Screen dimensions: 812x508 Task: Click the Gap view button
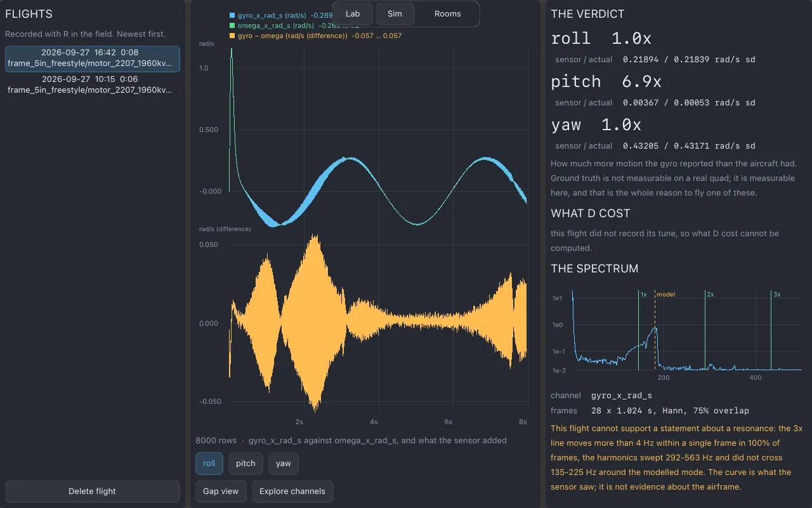click(221, 491)
